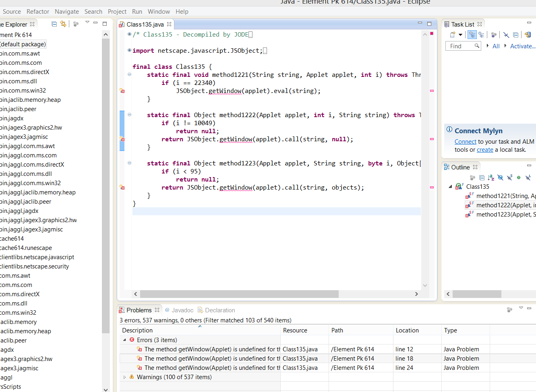Open the Refactor menu

coord(38,12)
